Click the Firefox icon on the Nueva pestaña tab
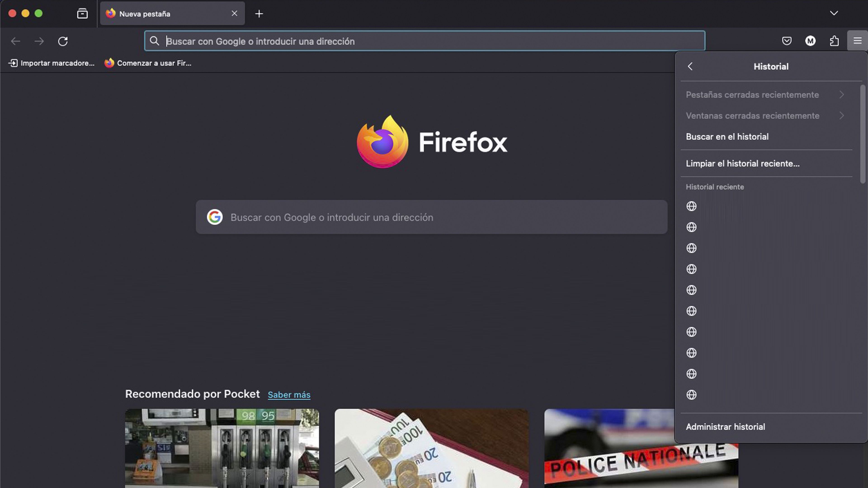Image resolution: width=868 pixels, height=488 pixels. pyautogui.click(x=111, y=14)
